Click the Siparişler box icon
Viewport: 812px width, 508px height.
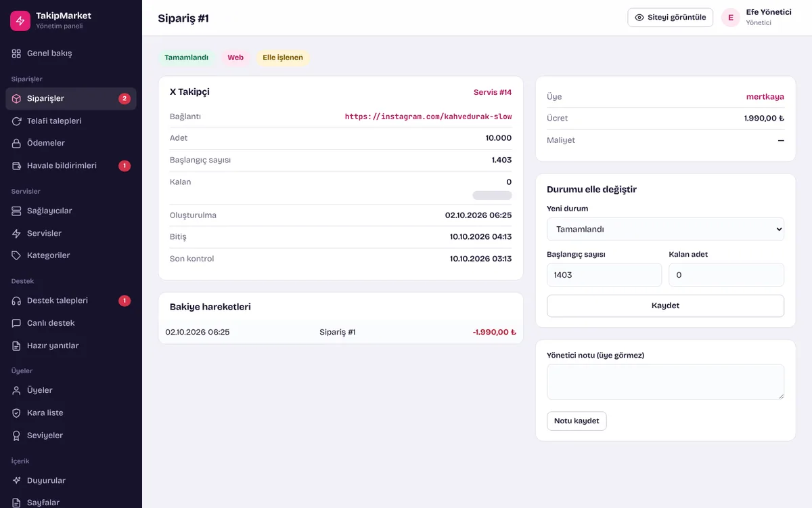click(17, 99)
